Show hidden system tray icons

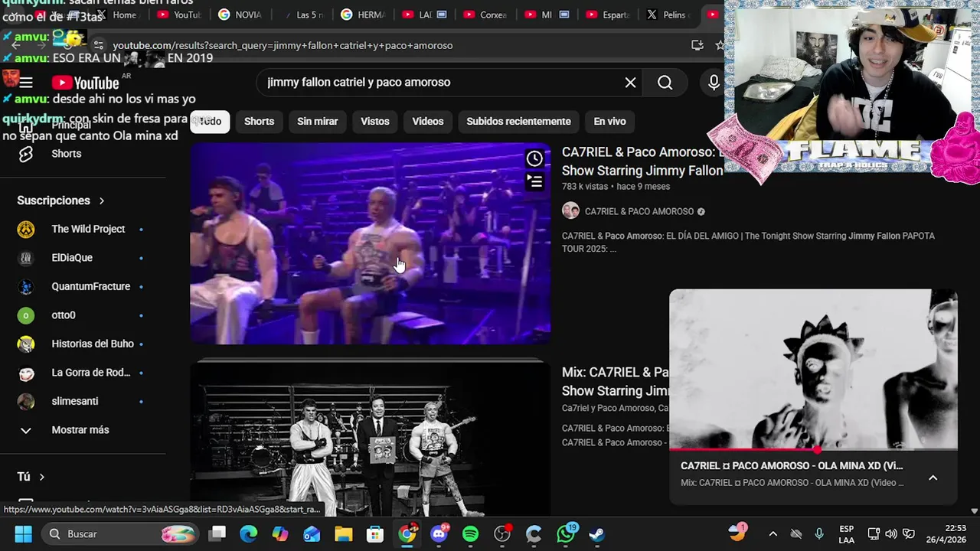773,533
